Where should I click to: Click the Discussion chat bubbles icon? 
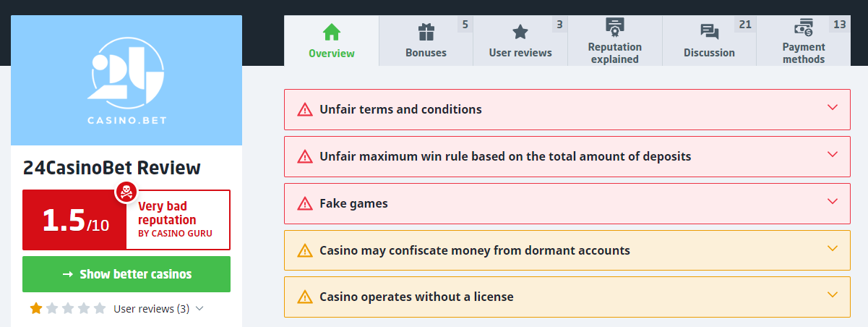click(710, 33)
